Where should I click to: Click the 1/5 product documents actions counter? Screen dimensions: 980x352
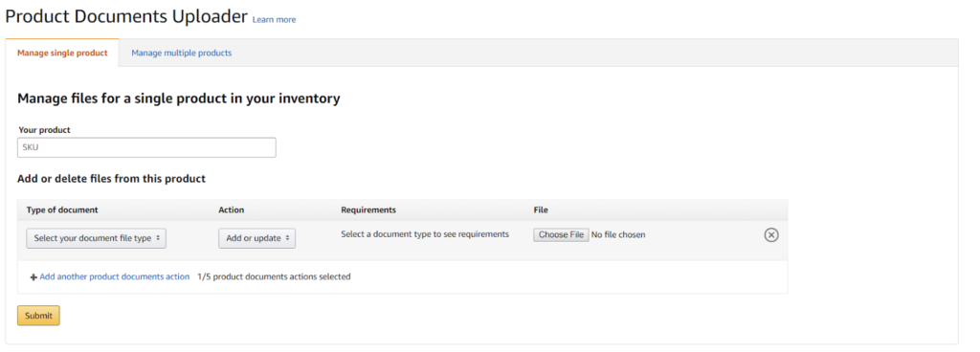click(x=274, y=276)
